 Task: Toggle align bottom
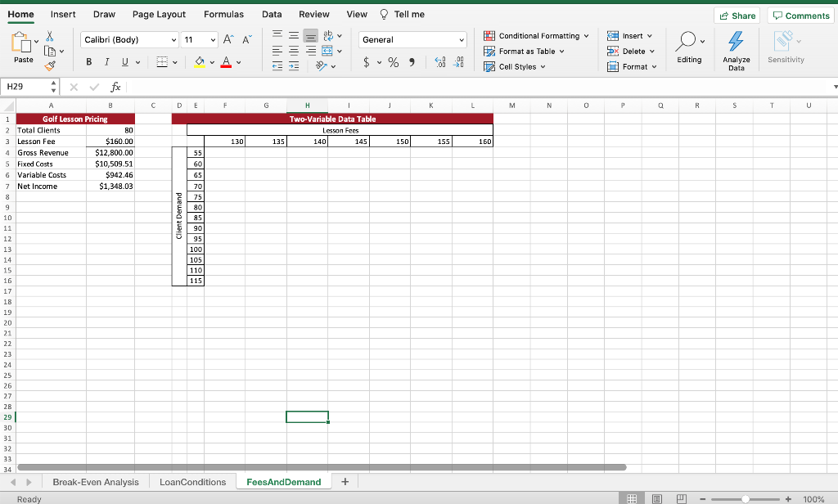point(310,35)
